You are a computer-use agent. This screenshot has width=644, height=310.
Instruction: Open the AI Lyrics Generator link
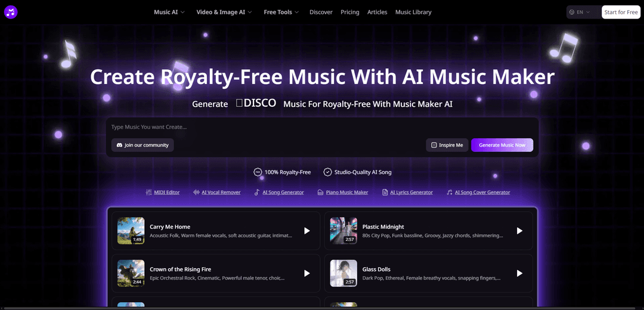pos(411,192)
